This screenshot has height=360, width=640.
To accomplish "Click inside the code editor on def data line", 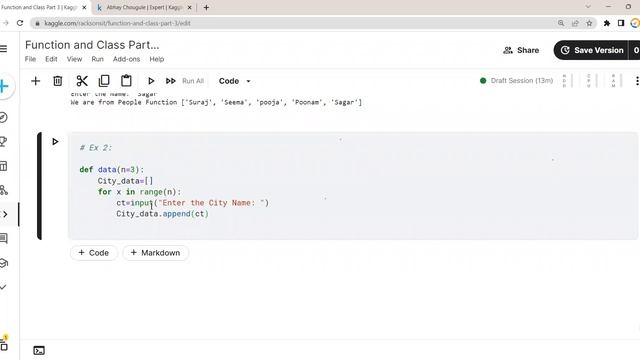I will (112, 170).
